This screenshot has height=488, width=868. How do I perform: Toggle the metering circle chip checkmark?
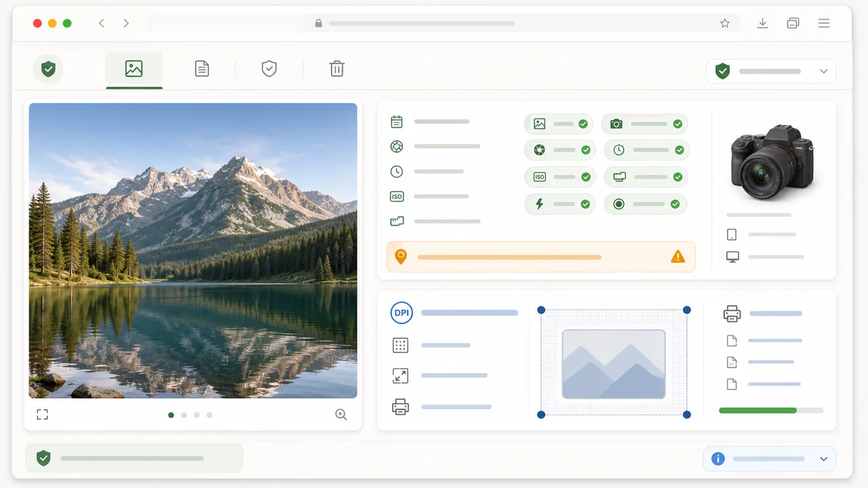(675, 204)
